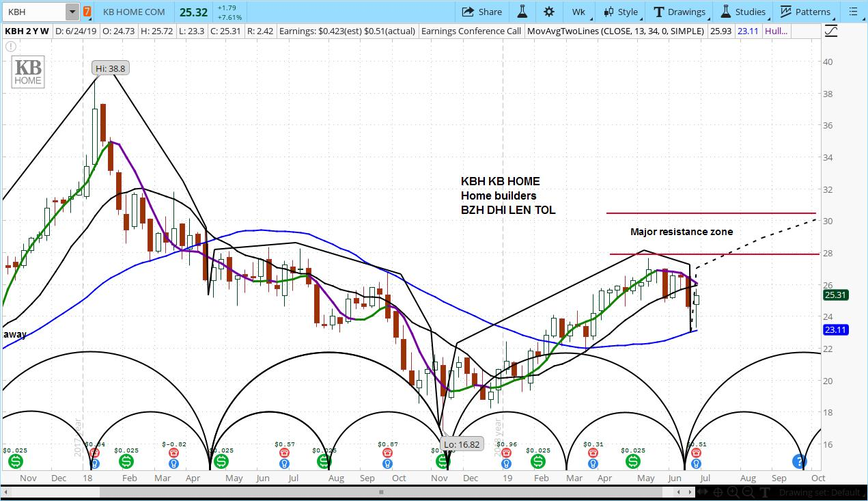Open the Drawings dropdown menu
The height and width of the screenshot is (501, 868).
coord(680,12)
